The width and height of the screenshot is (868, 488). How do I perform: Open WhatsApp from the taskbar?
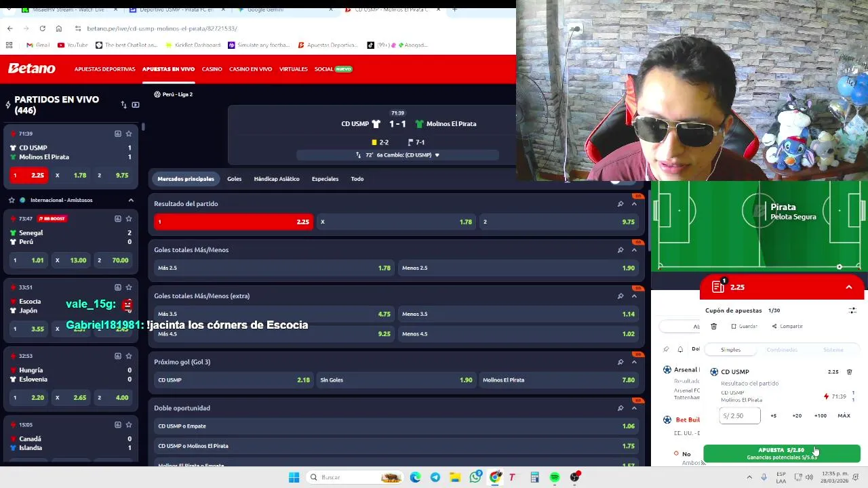(x=475, y=477)
